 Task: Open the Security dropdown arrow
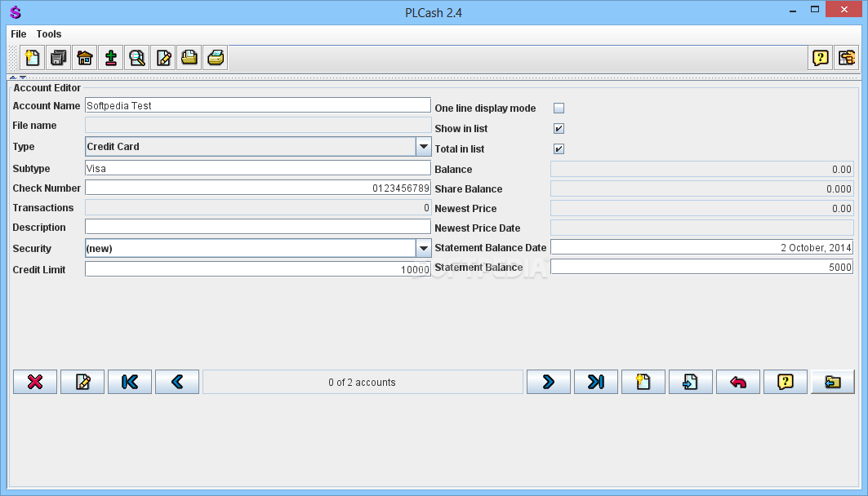point(424,248)
